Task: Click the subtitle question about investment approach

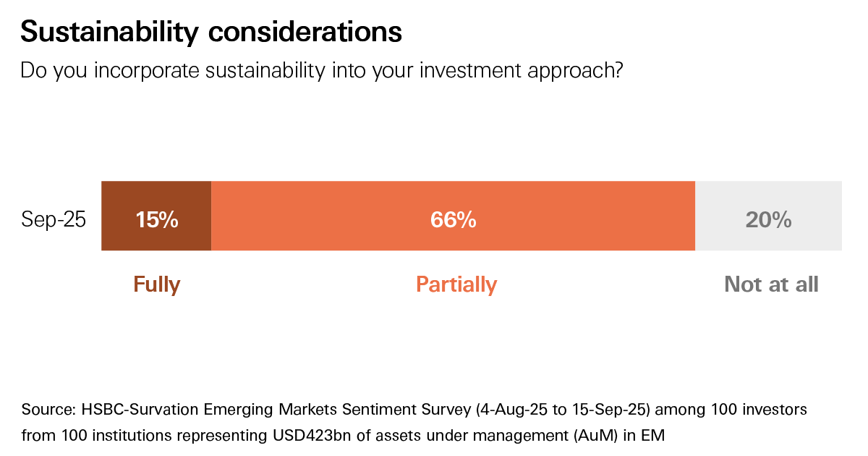Action: [x=322, y=71]
